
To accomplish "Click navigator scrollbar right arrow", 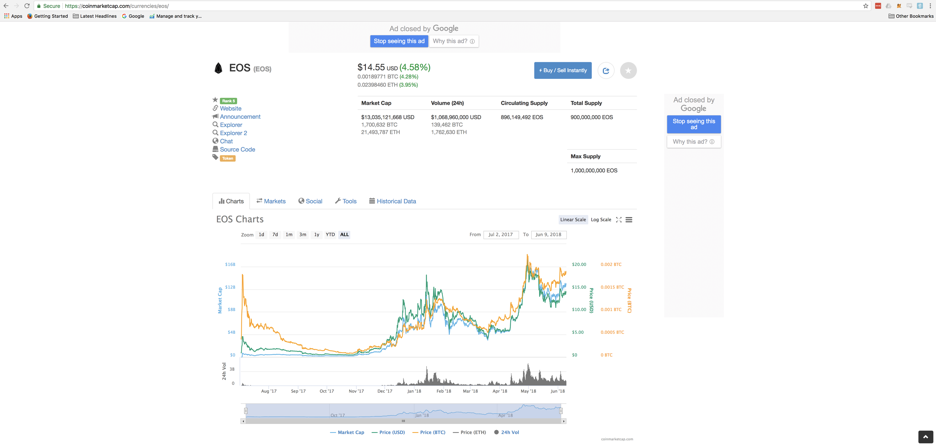I will tap(564, 421).
